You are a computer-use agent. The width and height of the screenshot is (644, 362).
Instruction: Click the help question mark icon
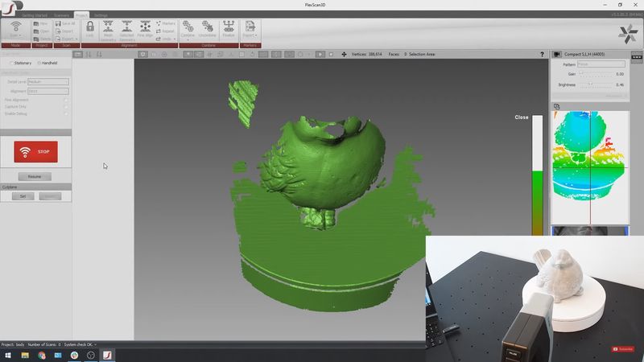coord(543,54)
